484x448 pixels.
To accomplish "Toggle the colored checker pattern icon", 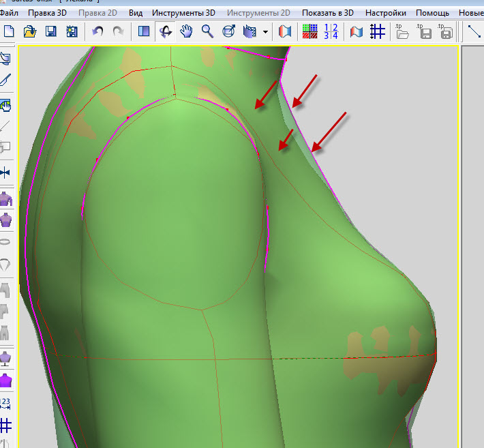I will (310, 31).
